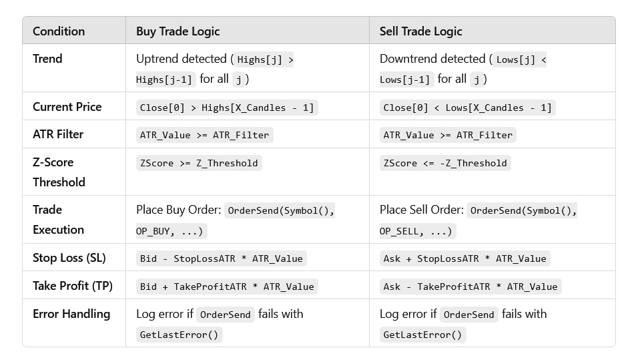Click the Close[0] > Highs[X_Candles - 1] code

pyautogui.click(x=227, y=108)
